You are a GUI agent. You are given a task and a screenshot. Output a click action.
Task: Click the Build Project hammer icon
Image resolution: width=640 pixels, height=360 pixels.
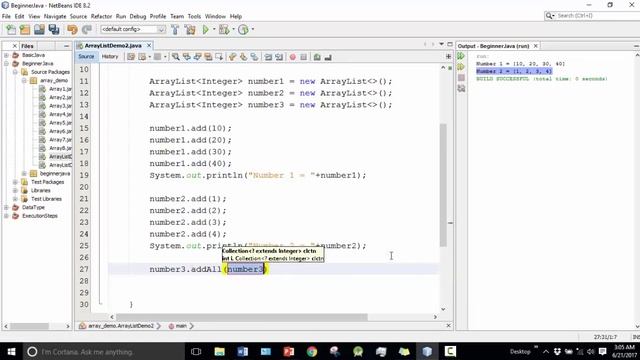point(175,29)
